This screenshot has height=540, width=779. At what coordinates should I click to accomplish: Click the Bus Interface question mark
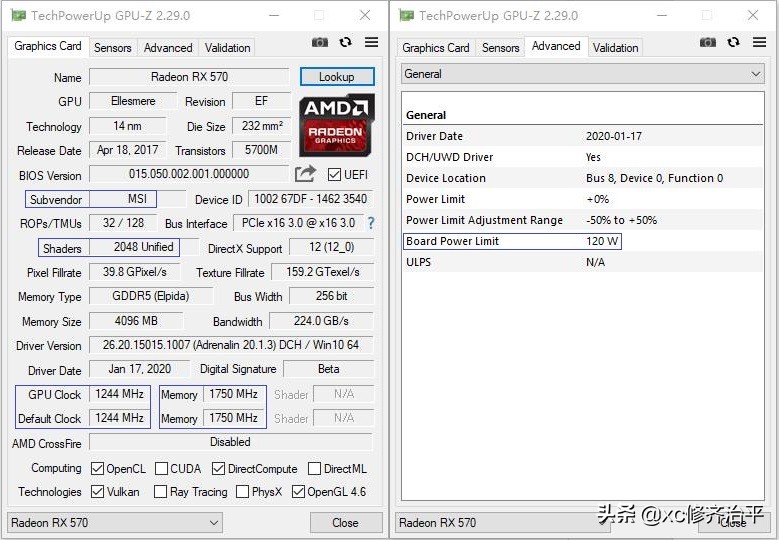(x=371, y=223)
